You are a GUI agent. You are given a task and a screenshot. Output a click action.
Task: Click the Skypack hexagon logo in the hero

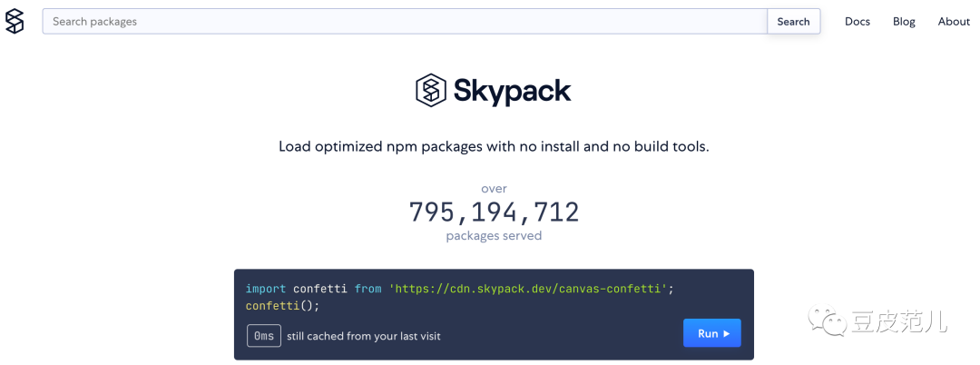click(x=431, y=91)
